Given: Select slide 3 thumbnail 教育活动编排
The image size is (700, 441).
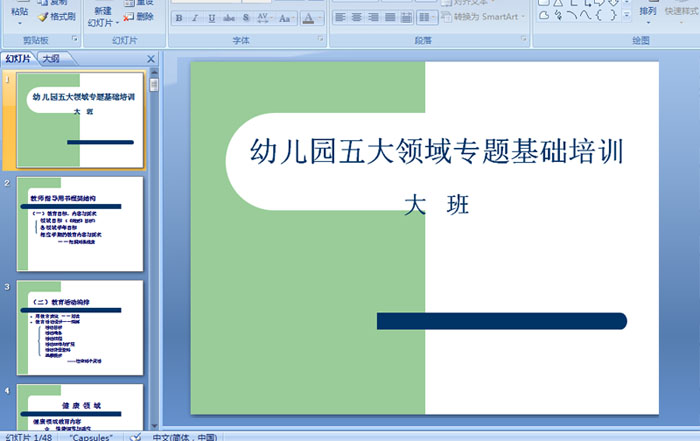Looking at the screenshot, I should [80, 328].
